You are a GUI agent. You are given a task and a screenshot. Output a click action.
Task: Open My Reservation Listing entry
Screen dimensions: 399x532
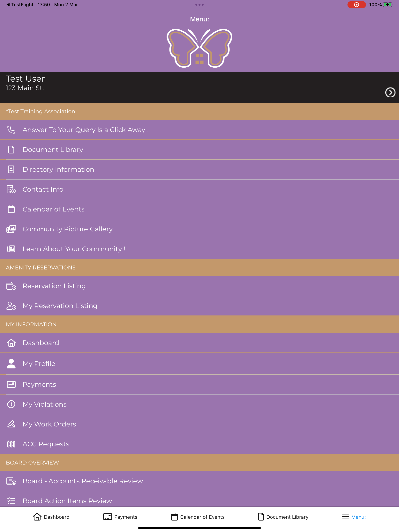coord(199,306)
